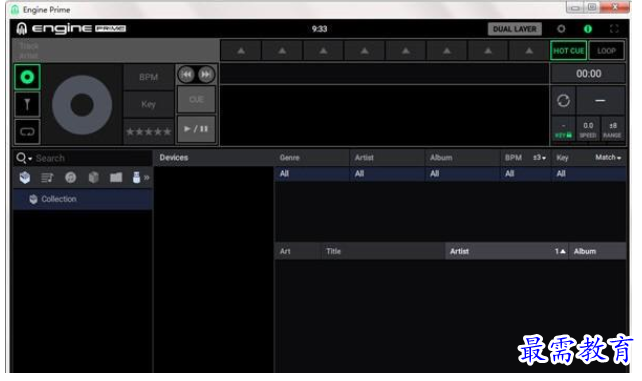The width and height of the screenshot is (642, 381).
Task: Open the iTunes library source icon
Action: point(70,177)
